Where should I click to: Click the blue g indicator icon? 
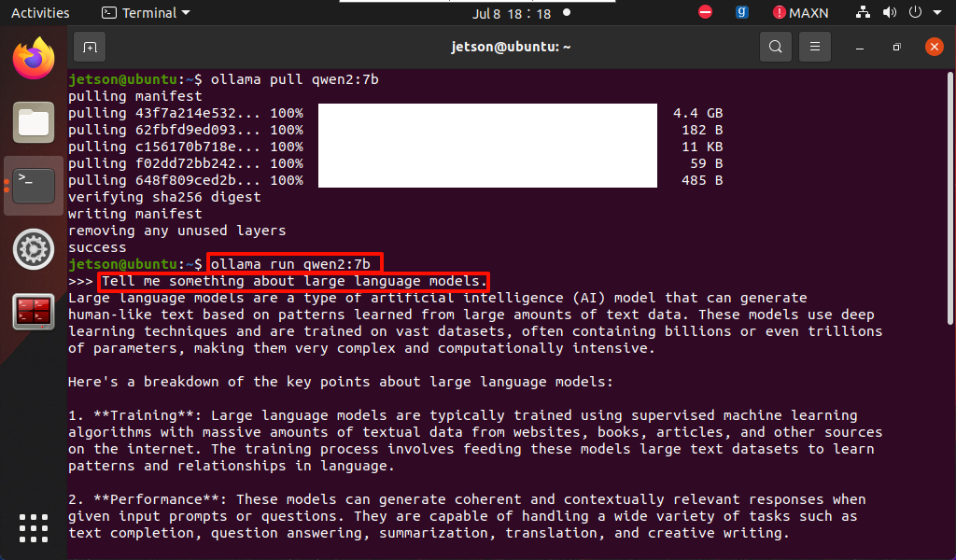[742, 12]
